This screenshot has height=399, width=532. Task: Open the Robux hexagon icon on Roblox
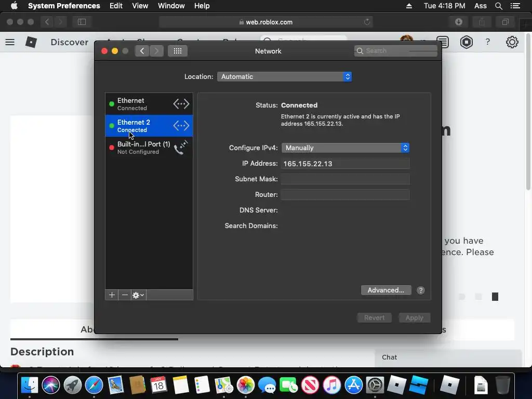tap(467, 42)
